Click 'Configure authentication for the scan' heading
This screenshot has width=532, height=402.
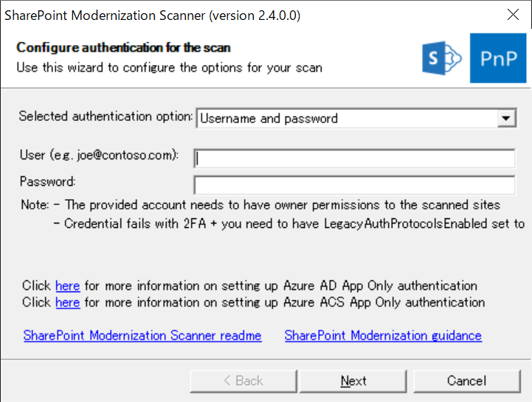point(123,48)
